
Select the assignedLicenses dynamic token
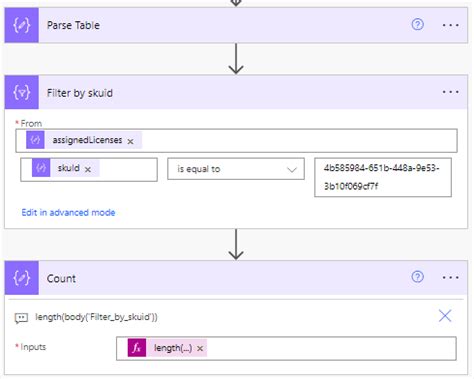[84, 140]
